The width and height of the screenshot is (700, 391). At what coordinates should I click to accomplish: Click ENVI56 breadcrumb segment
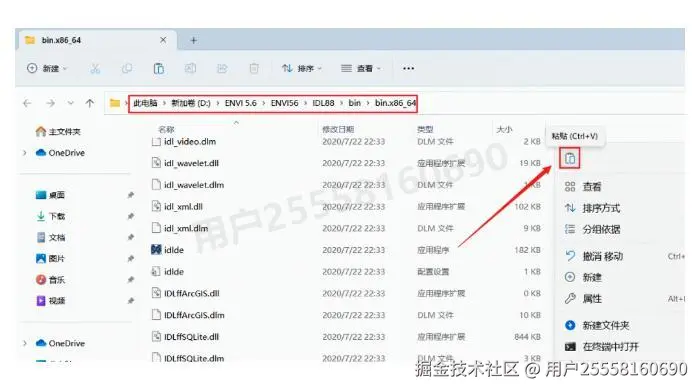[x=284, y=103]
